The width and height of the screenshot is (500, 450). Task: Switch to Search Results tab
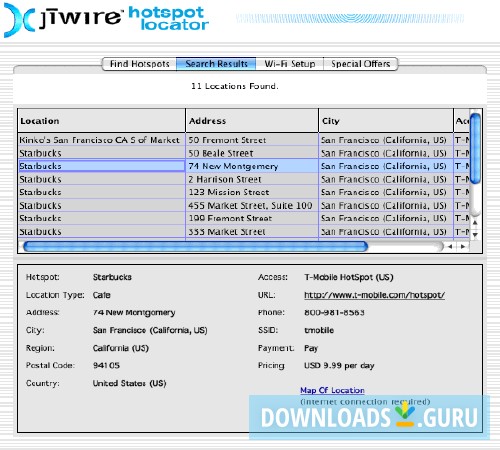(x=216, y=64)
